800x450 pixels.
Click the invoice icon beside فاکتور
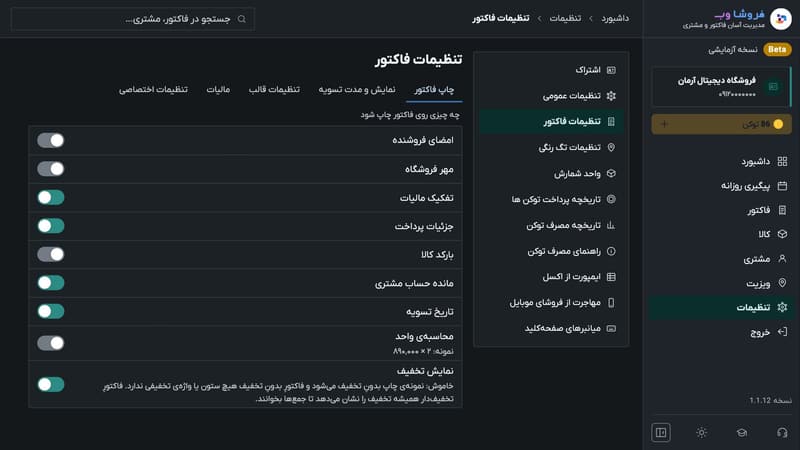pos(782,210)
